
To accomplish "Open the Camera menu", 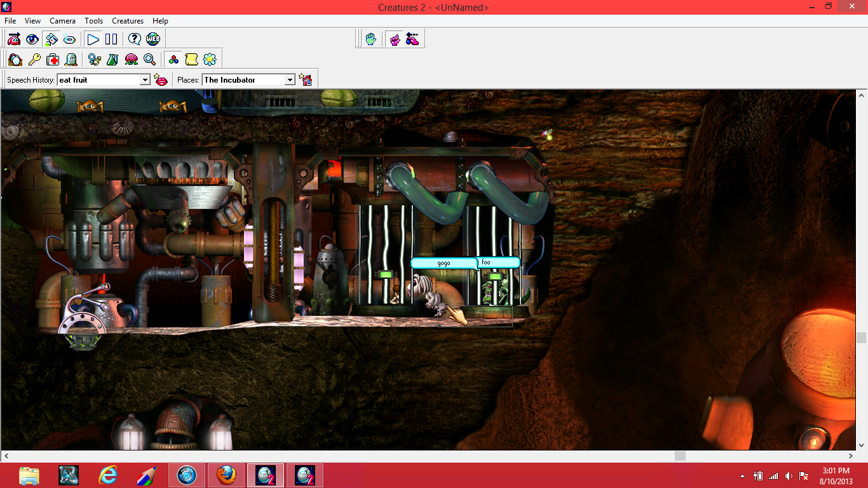I will (x=62, y=21).
